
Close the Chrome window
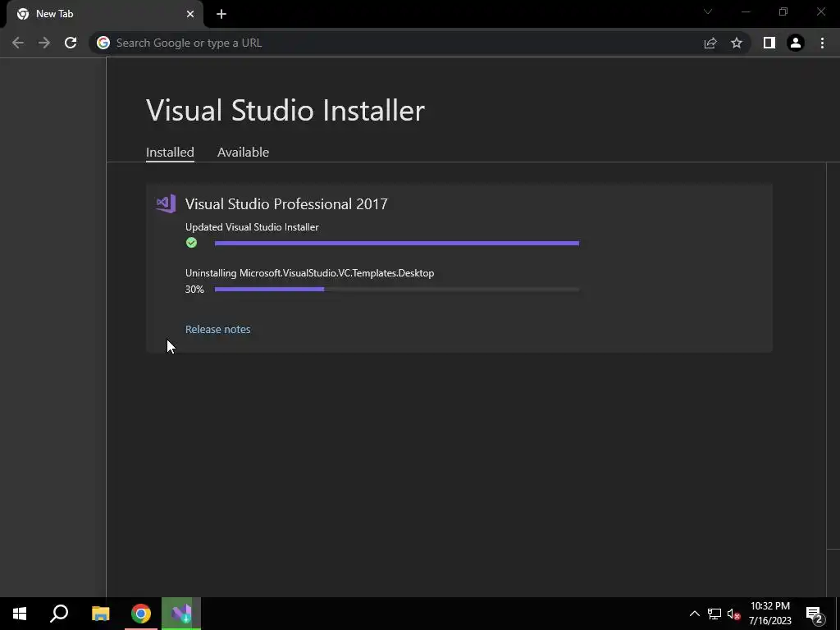pos(820,11)
